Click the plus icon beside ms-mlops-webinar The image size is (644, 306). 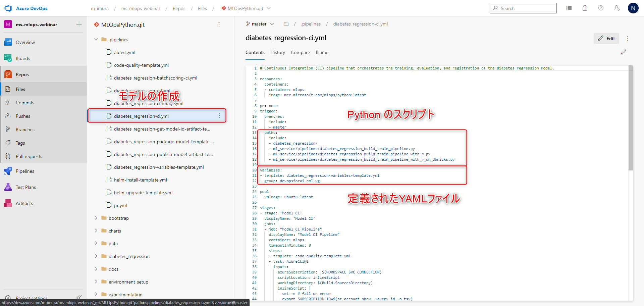(x=79, y=24)
